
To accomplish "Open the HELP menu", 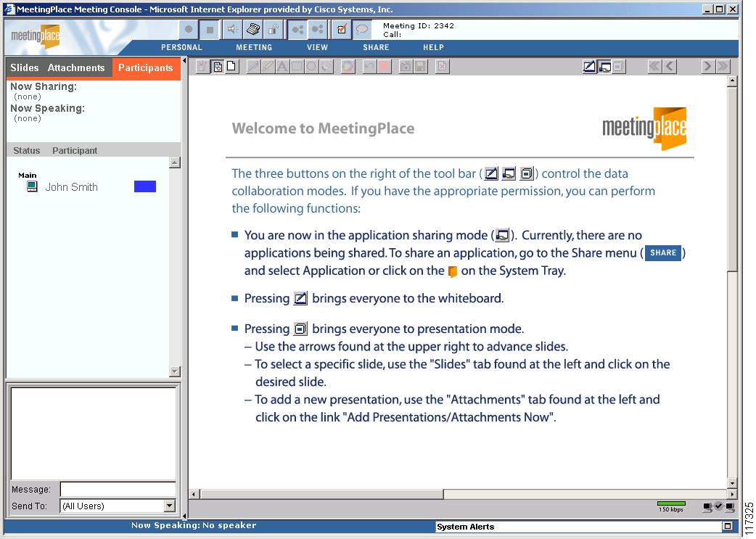I will 433,47.
